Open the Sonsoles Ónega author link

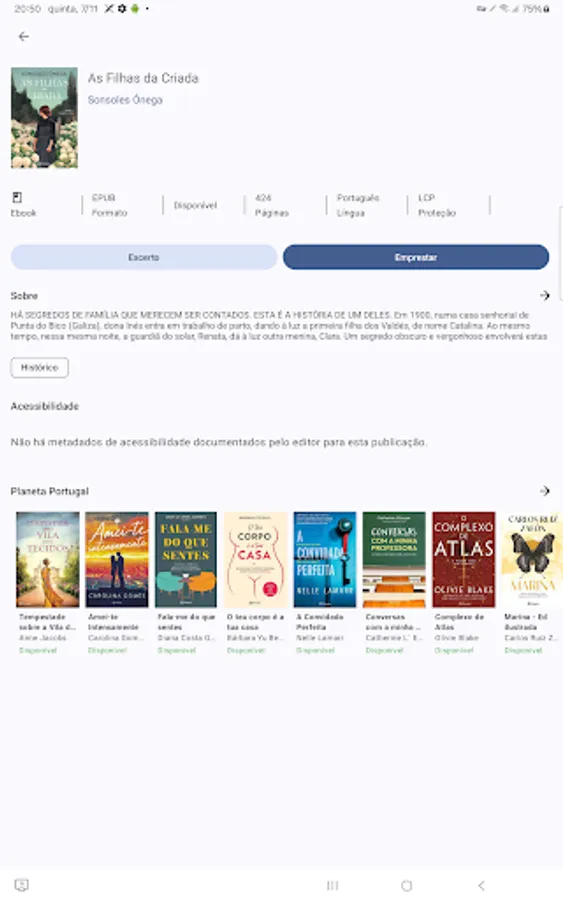pyautogui.click(x=125, y=100)
